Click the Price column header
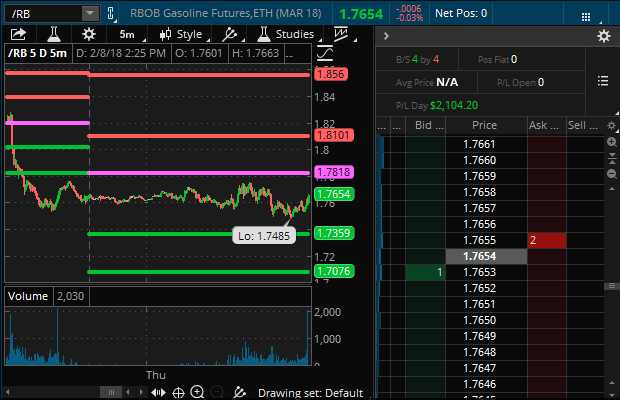The image size is (620, 400). (485, 126)
